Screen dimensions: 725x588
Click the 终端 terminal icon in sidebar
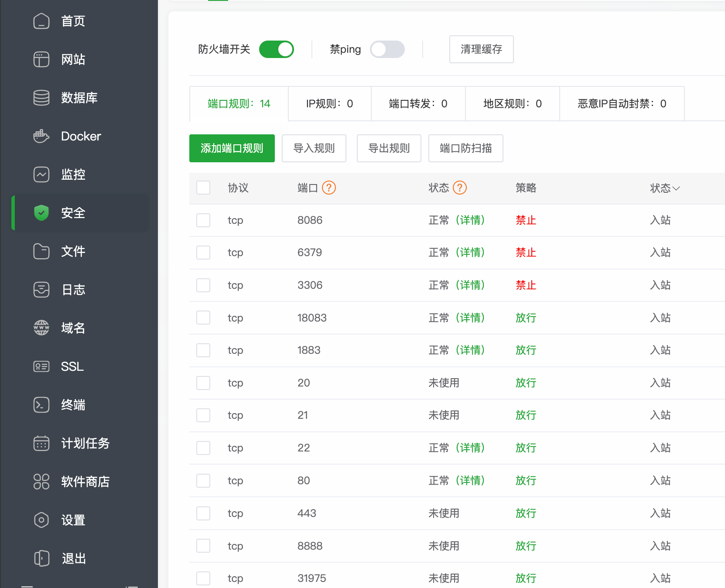click(41, 405)
